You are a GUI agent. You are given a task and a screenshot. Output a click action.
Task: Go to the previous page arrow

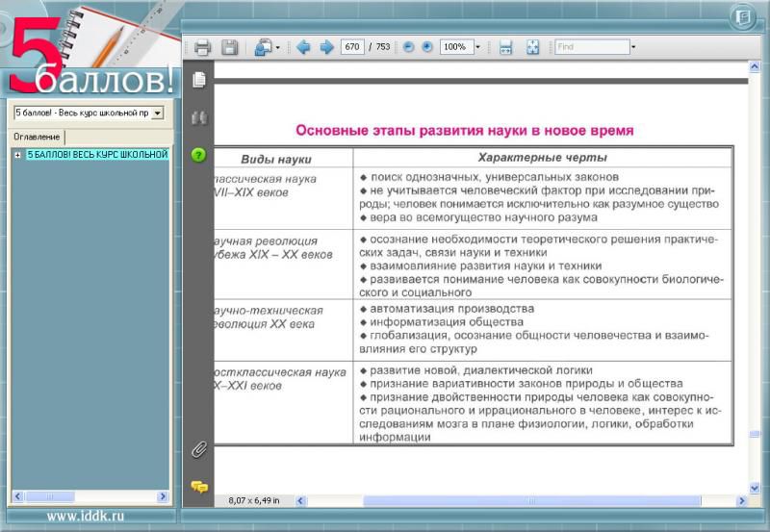coord(303,47)
